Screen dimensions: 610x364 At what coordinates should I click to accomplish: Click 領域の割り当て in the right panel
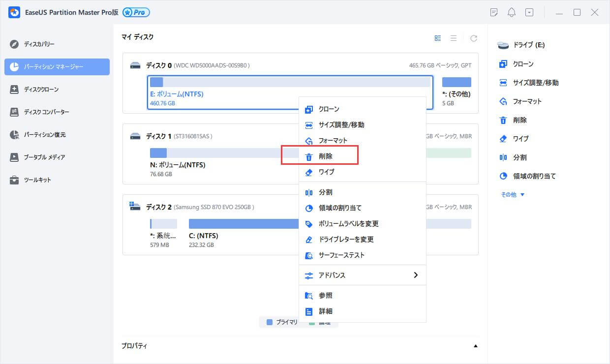click(x=534, y=176)
